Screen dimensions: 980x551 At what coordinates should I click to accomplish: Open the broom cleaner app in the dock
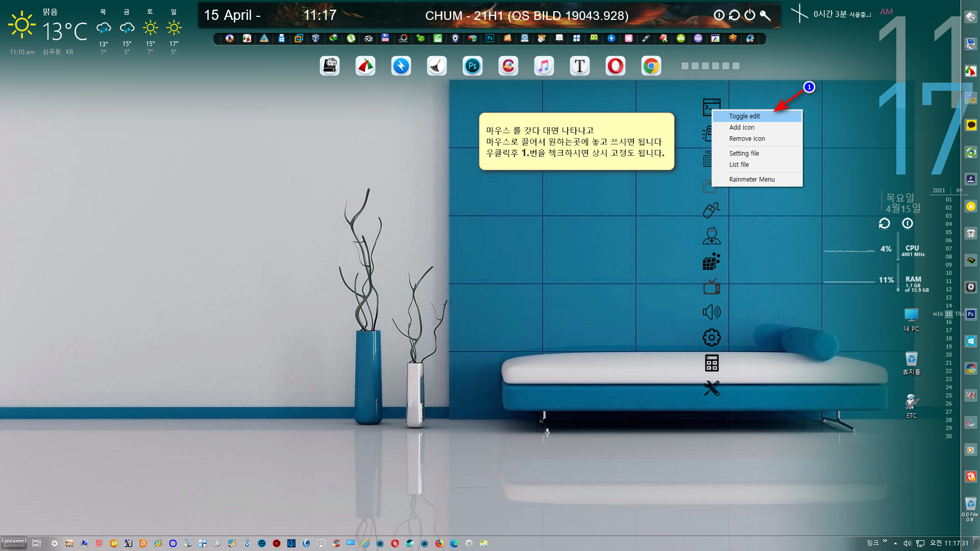pyautogui.click(x=437, y=66)
